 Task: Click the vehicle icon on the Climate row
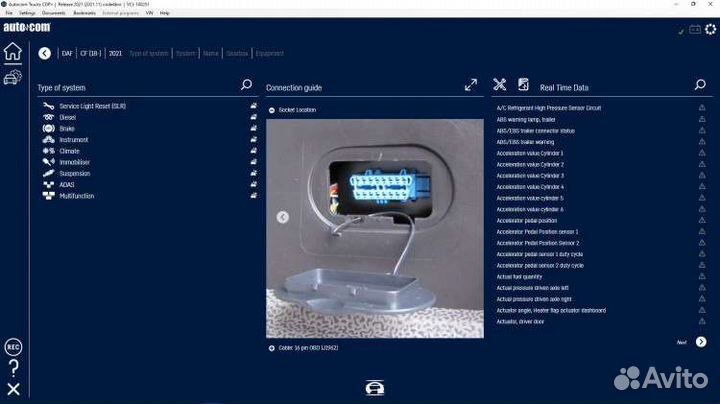click(253, 151)
